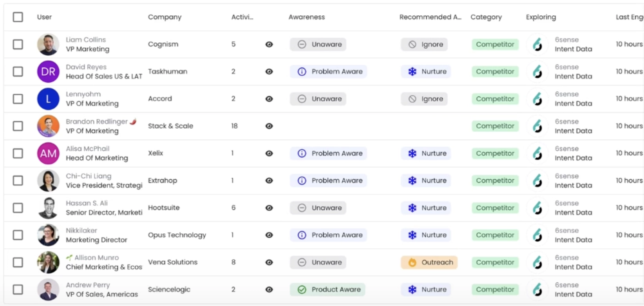Image resolution: width=644 pixels, height=306 pixels.
Task: Open Chi-Chi Liang's profile photo
Action: [48, 180]
